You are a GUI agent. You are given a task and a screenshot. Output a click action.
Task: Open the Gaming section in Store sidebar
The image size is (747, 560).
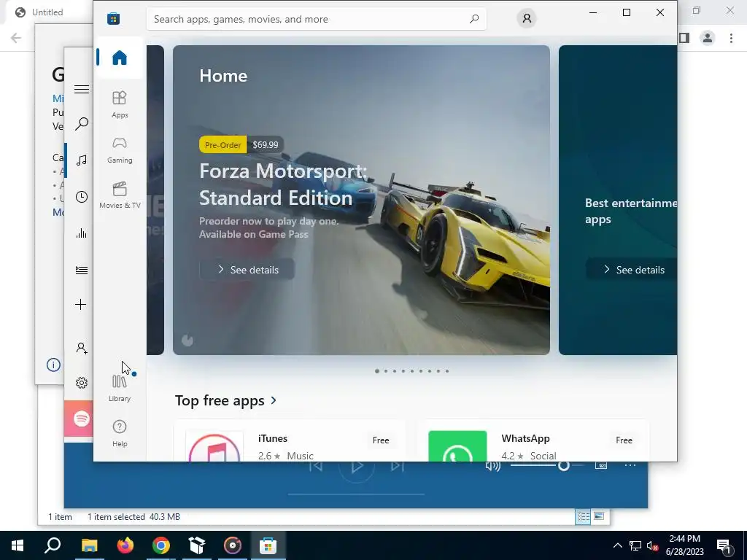click(120, 150)
